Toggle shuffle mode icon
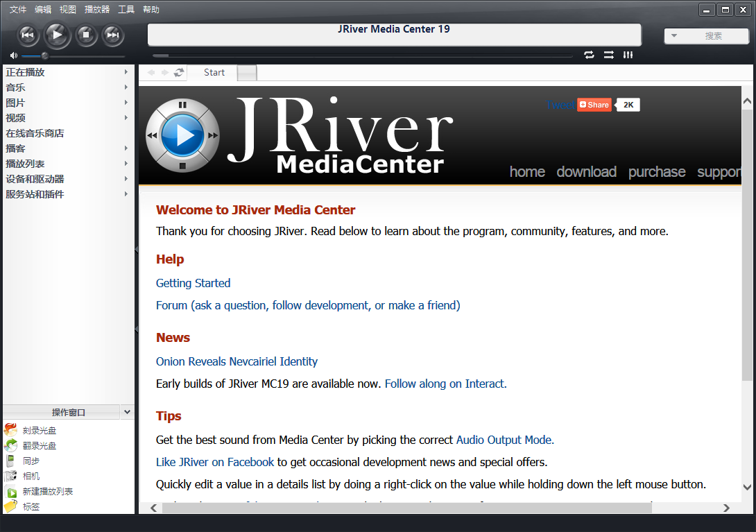Viewport: 756px width, 532px height. pos(608,55)
